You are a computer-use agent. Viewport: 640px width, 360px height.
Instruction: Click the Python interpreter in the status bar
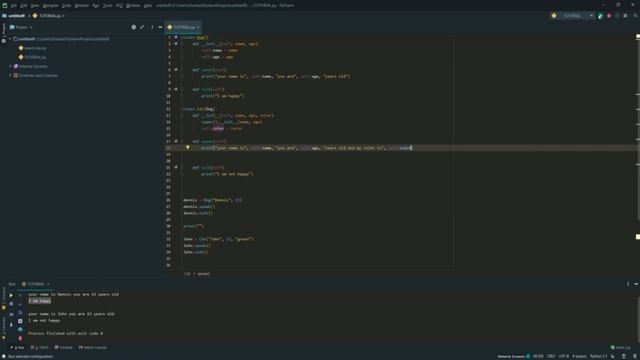click(599, 356)
